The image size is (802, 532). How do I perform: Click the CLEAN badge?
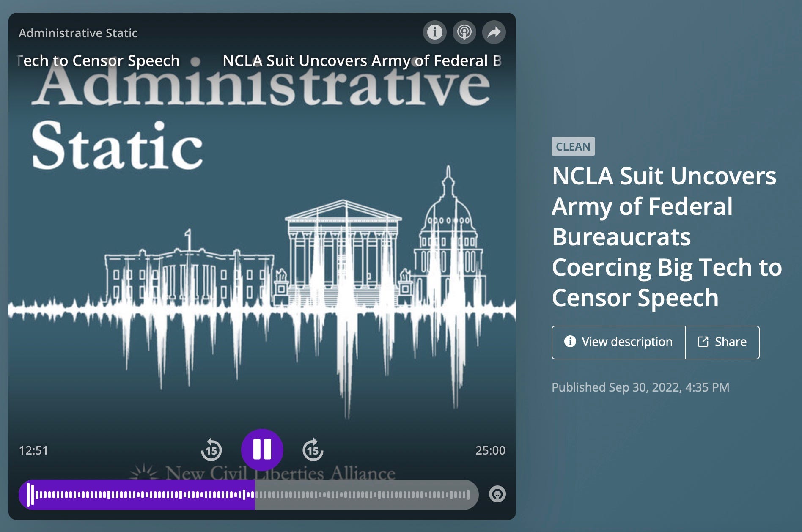573,146
